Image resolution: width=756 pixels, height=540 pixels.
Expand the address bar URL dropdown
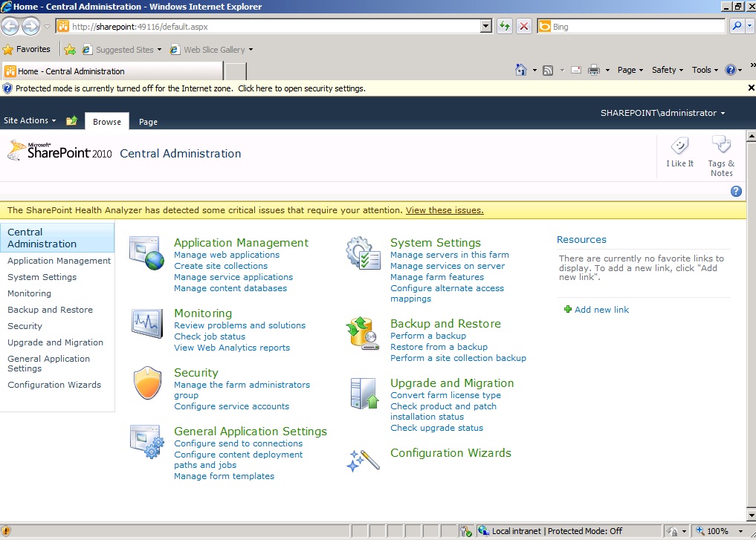point(486,26)
